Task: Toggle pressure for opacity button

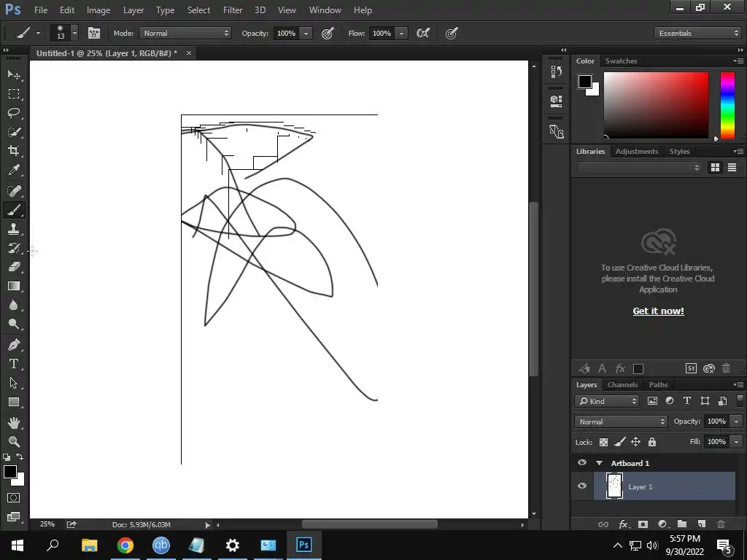Action: tap(328, 33)
